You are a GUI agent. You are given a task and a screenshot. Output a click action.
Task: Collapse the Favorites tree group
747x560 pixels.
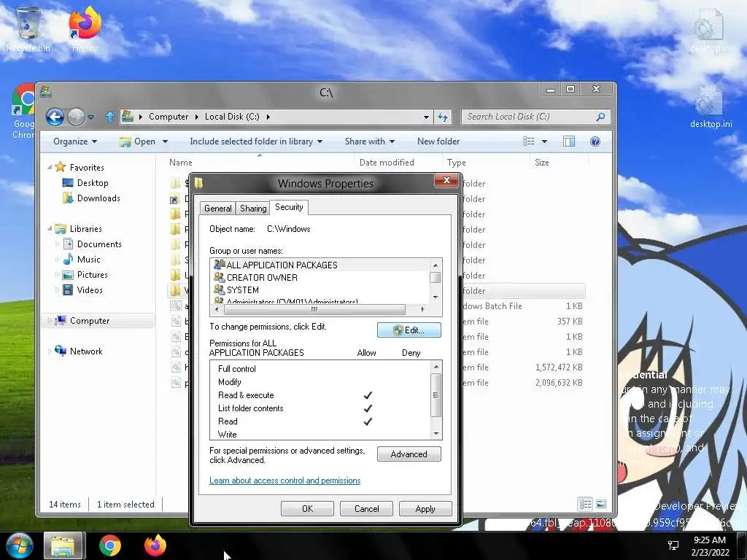[x=50, y=167]
